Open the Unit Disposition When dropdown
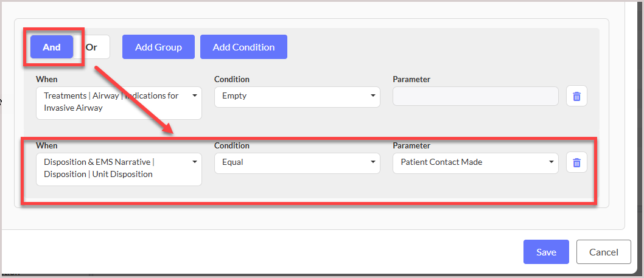 tap(119, 169)
